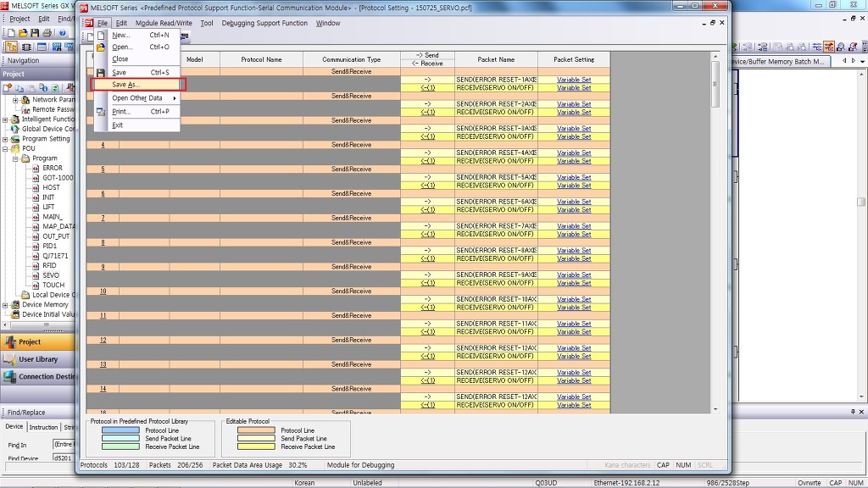Expand the Program Setting tree node

point(6,139)
